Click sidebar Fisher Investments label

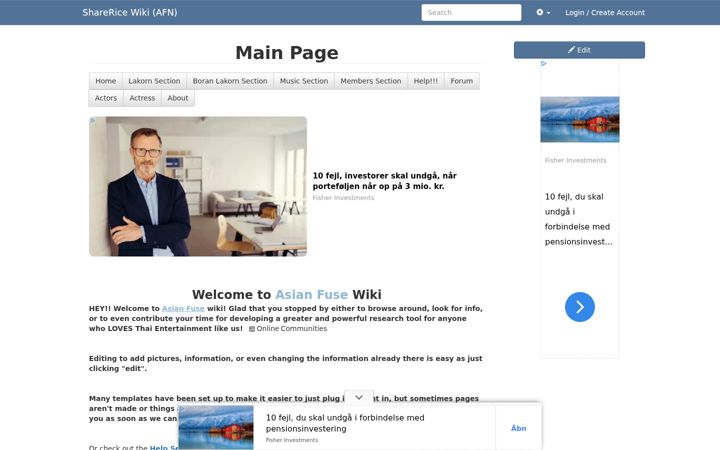pos(575,160)
